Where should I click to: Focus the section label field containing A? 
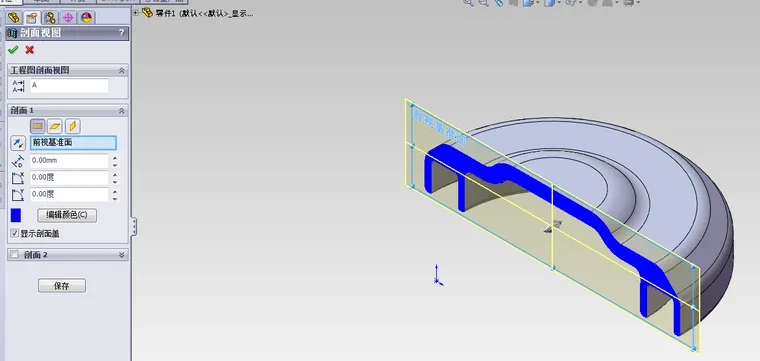tap(69, 86)
